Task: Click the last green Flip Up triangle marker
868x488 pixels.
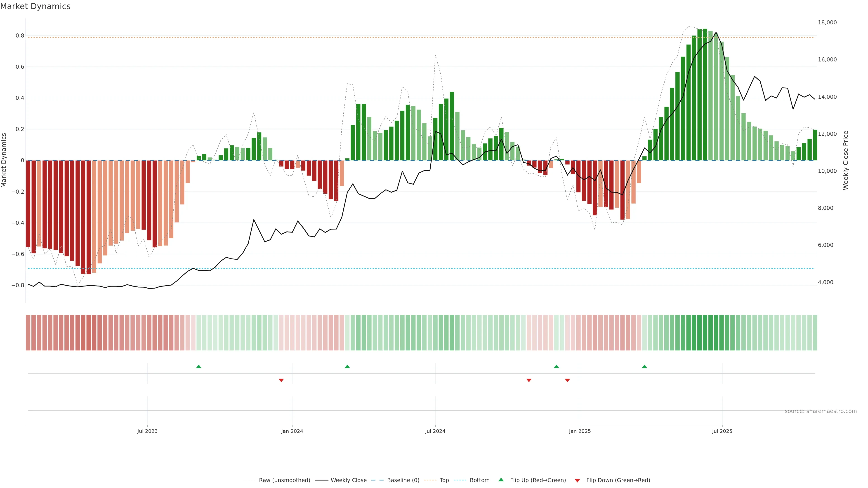Action: tap(644, 366)
